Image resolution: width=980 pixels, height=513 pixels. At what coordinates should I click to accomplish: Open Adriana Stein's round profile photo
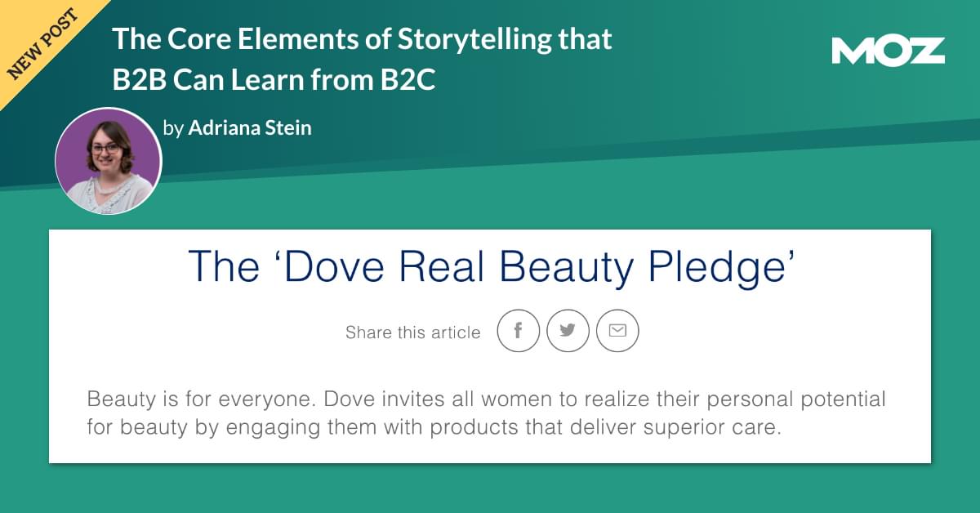[x=109, y=161]
